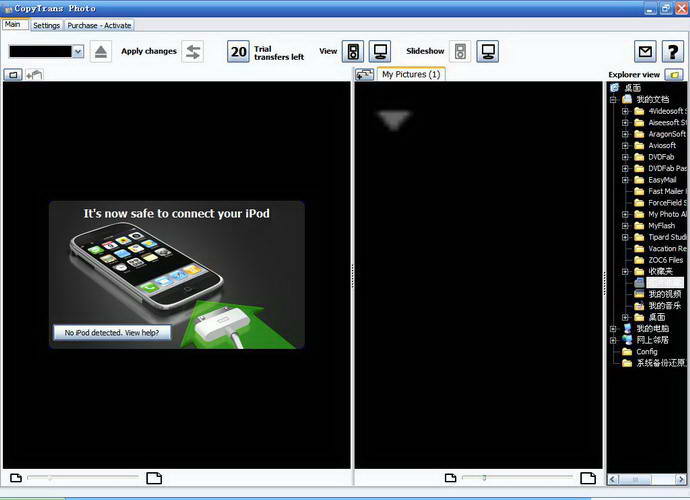Open the email support envelope icon
This screenshot has height=500, width=690.
(645, 51)
